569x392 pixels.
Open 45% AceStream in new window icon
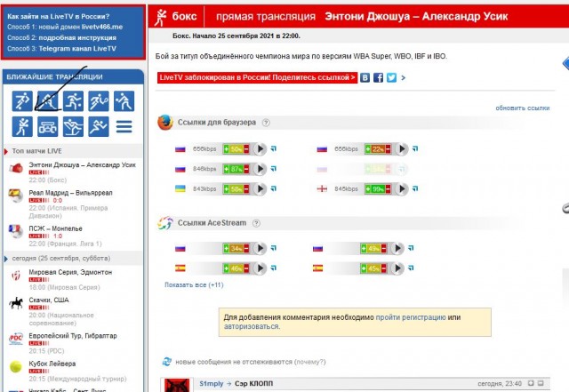click(x=411, y=268)
